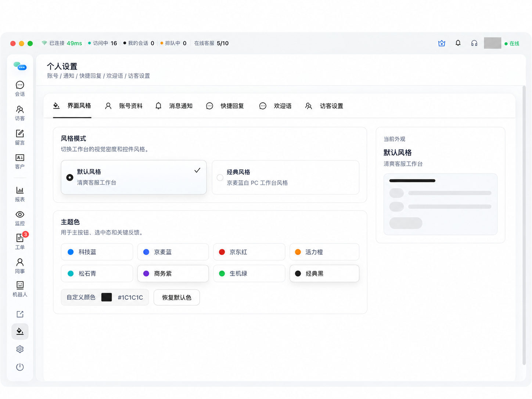Switch to the 欢迎语 tab
This screenshot has height=399, width=532.
point(275,106)
